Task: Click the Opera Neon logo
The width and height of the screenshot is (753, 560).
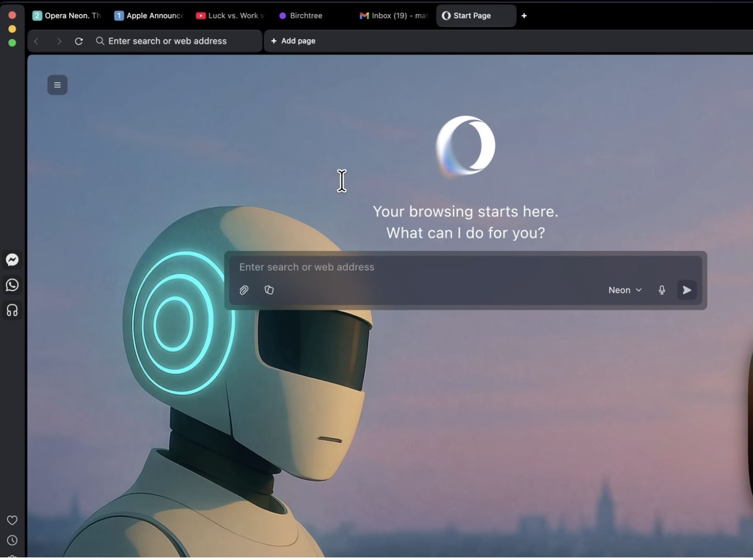Action: pyautogui.click(x=466, y=146)
